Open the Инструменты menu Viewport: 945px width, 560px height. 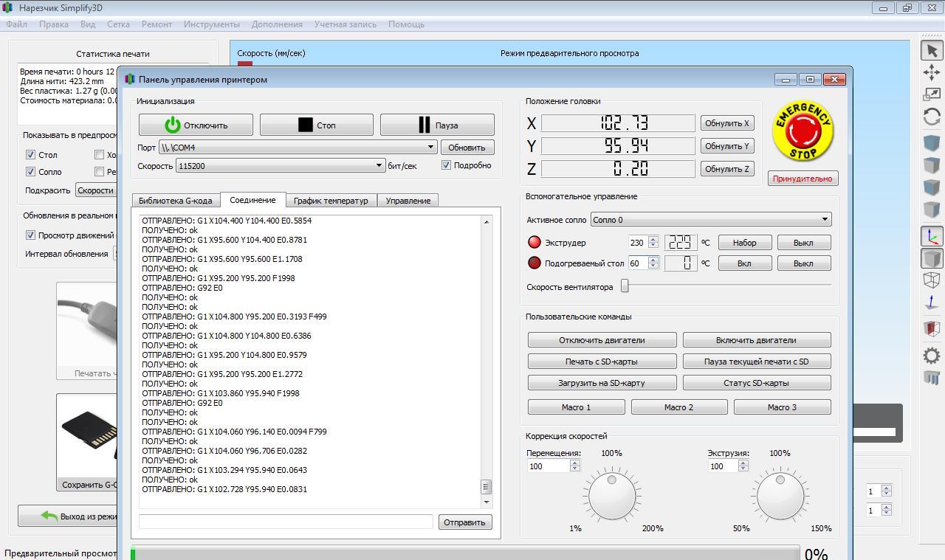pyautogui.click(x=212, y=24)
